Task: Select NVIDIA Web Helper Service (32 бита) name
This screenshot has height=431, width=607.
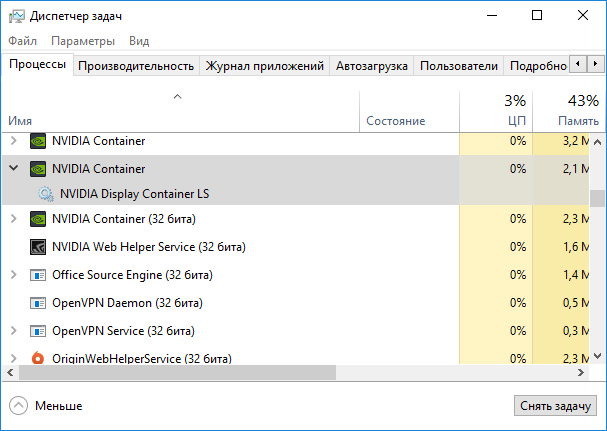Action: click(x=149, y=247)
